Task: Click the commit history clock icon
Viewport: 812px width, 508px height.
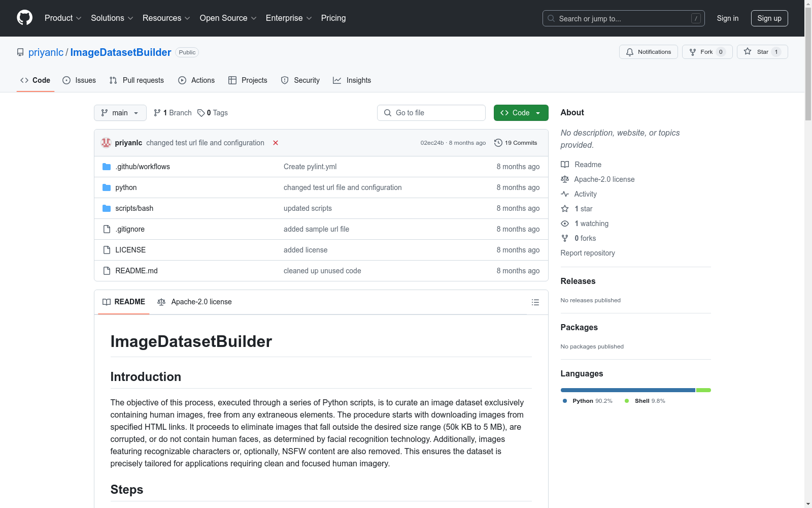Action: [498, 143]
